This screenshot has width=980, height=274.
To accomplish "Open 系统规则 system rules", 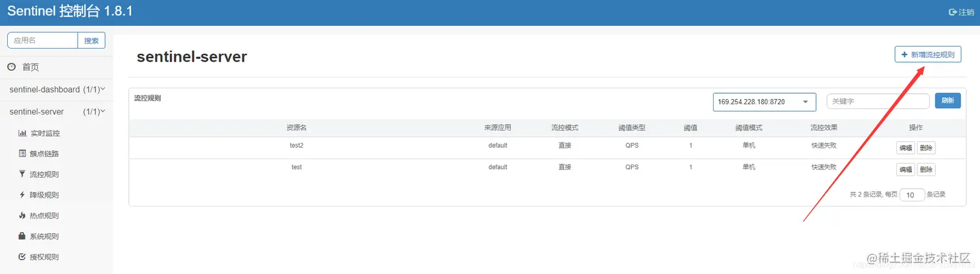I will click(x=44, y=236).
